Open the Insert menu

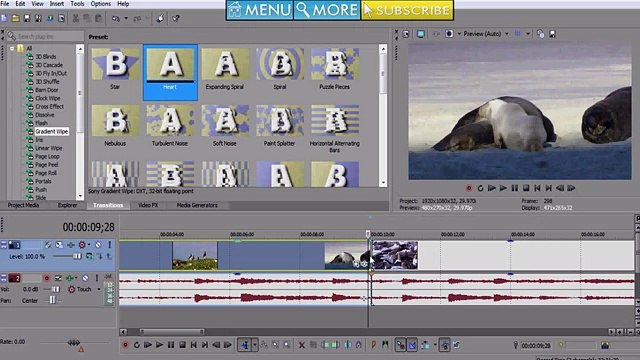57,4
